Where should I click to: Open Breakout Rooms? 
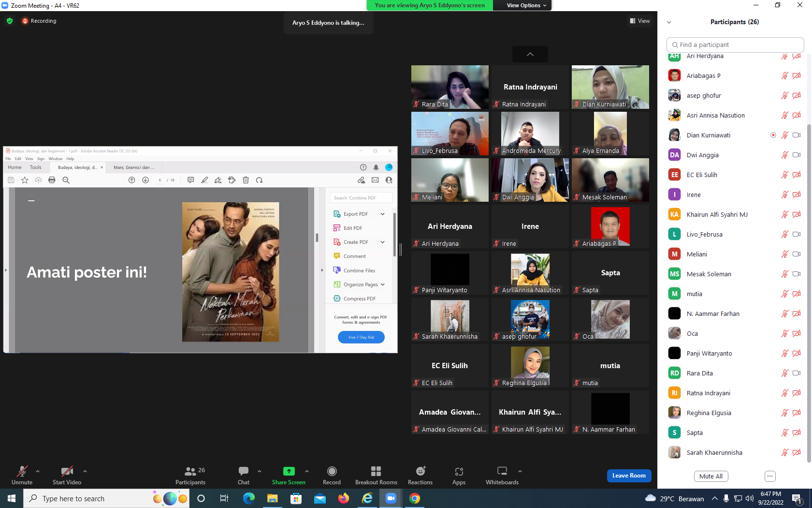tap(376, 475)
